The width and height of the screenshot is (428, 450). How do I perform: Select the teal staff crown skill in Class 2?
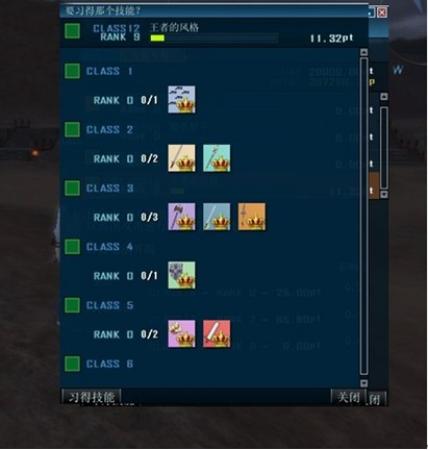(x=217, y=158)
